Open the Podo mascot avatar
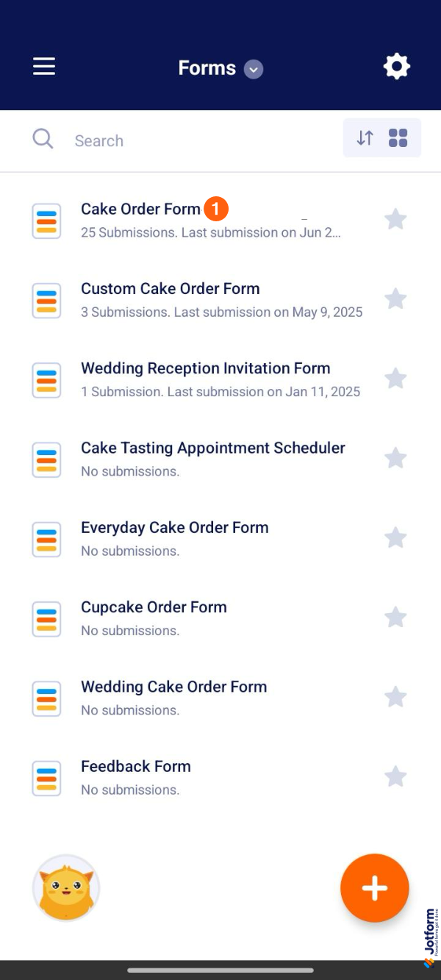Image resolution: width=441 pixels, height=980 pixels. point(66,888)
